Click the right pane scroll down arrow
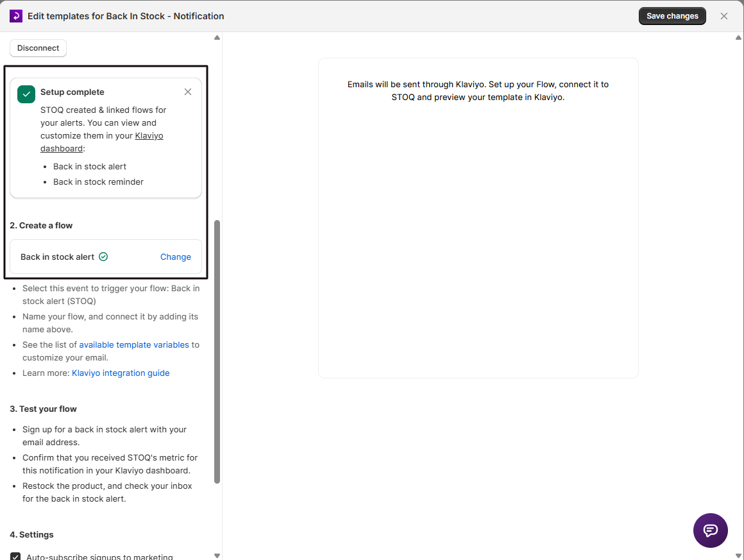Screen dimensions: 744x560 tap(738, 556)
